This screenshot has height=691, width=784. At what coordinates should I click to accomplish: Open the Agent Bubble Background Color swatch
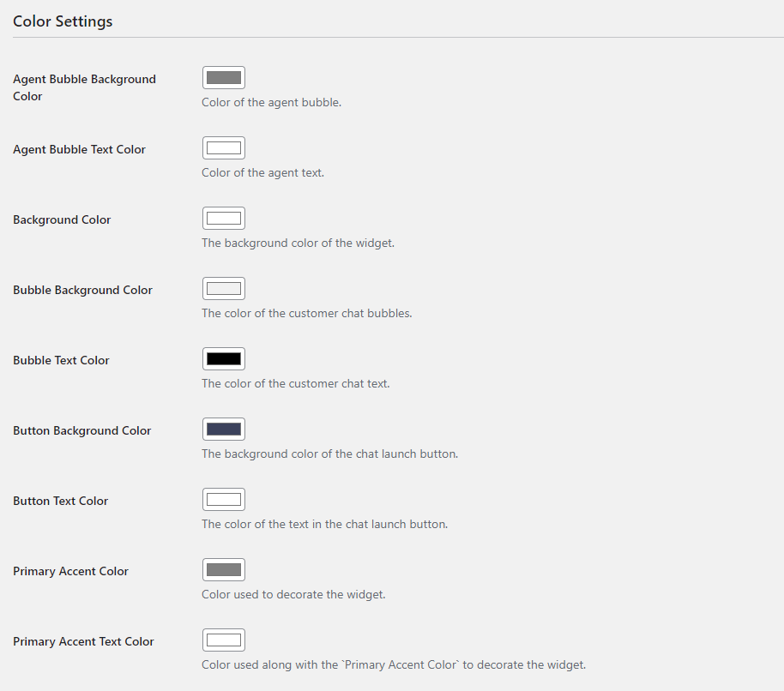pyautogui.click(x=224, y=77)
